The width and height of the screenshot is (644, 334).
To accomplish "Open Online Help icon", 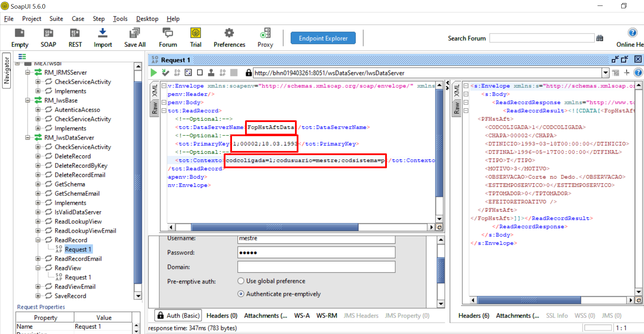I will tap(632, 33).
